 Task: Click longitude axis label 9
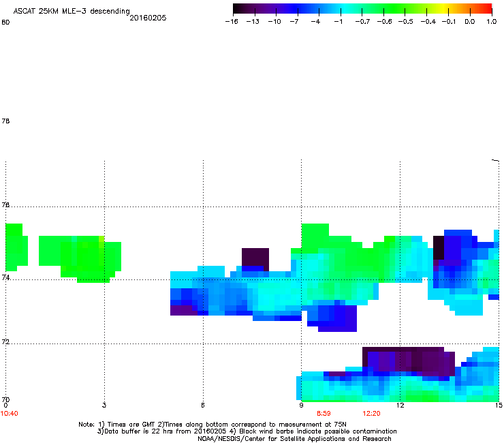coord(301,406)
